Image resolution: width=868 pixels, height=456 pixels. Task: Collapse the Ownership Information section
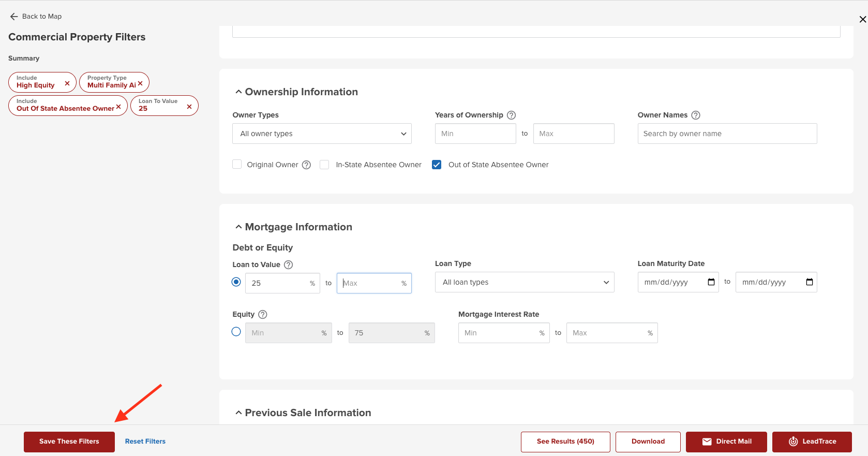point(238,92)
